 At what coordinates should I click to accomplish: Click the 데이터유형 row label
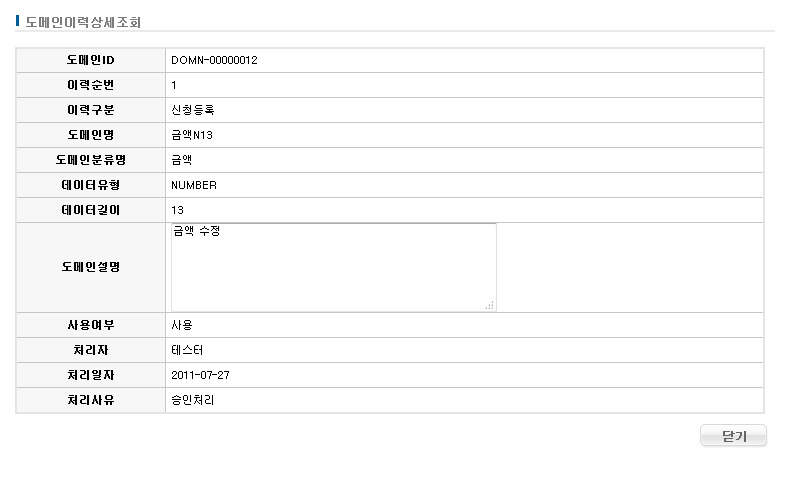[x=90, y=185]
